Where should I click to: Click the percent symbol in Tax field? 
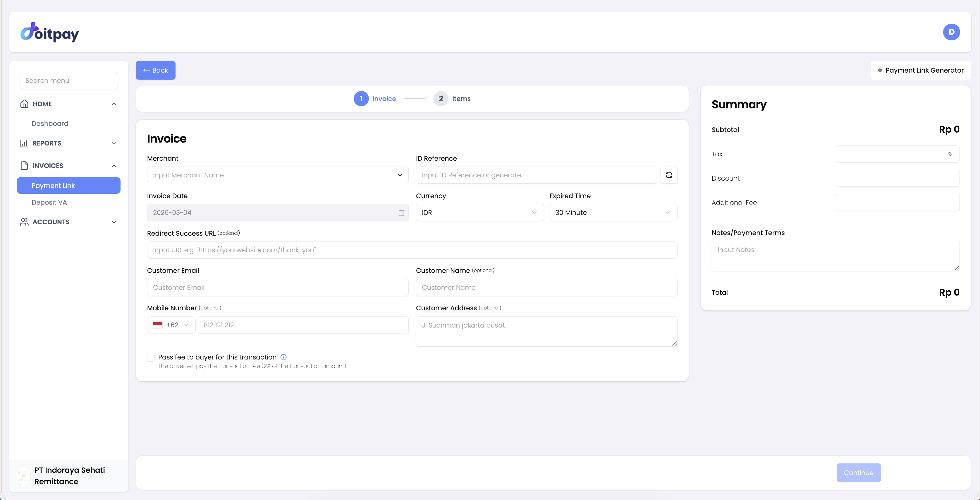(x=950, y=154)
